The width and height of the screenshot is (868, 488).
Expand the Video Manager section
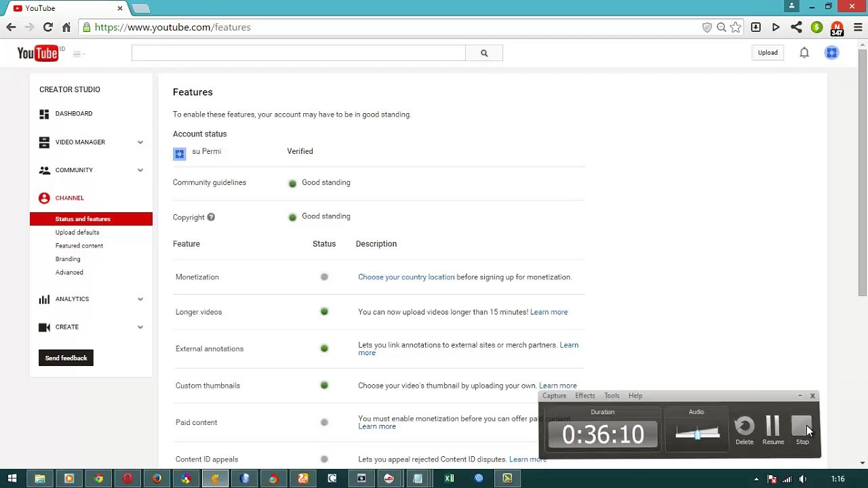point(140,142)
